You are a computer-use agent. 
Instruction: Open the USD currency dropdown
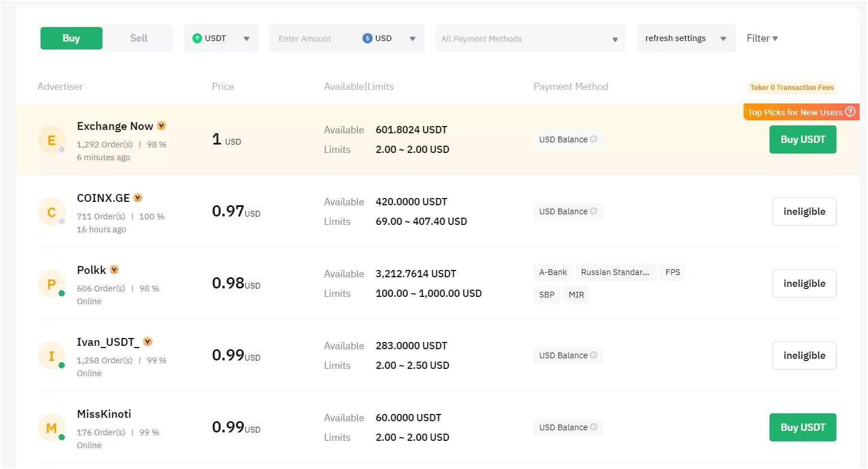coord(390,38)
